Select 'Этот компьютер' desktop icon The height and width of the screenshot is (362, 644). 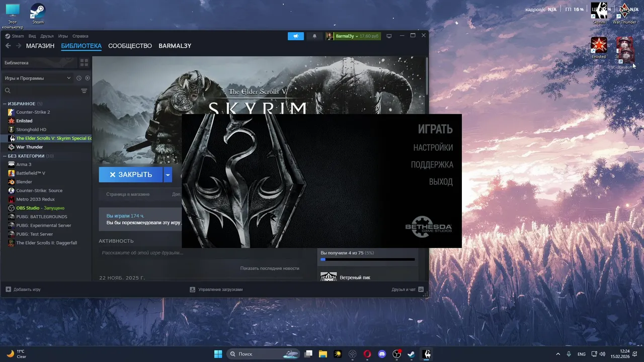point(13,16)
